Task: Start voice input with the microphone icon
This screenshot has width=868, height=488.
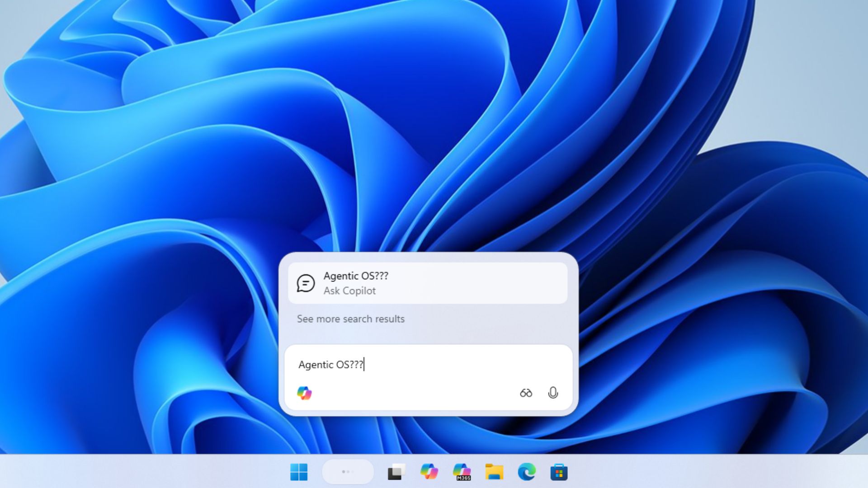Action: point(552,393)
